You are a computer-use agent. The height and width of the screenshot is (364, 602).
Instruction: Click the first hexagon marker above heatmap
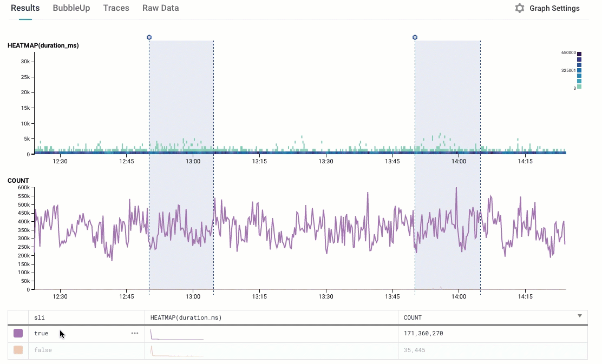pos(149,37)
